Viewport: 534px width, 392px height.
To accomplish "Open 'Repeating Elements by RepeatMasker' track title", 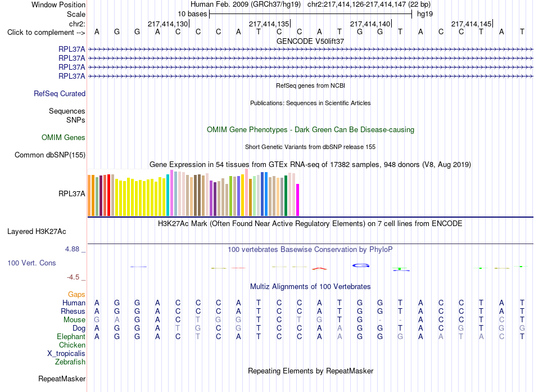I will (x=310, y=371).
